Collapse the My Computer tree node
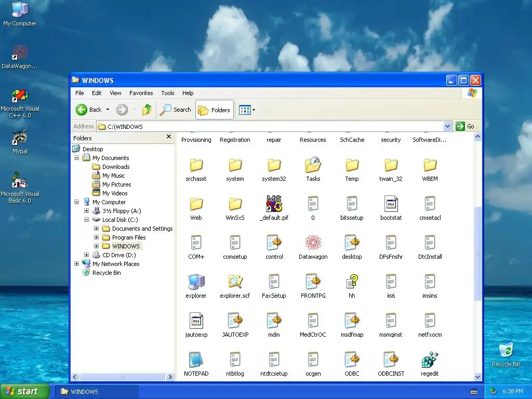 tap(77, 202)
